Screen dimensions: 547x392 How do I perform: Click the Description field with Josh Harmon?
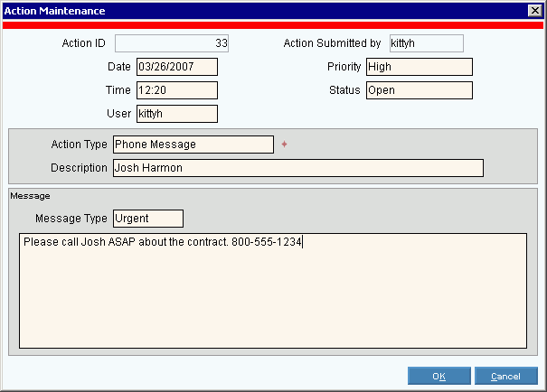(297, 168)
